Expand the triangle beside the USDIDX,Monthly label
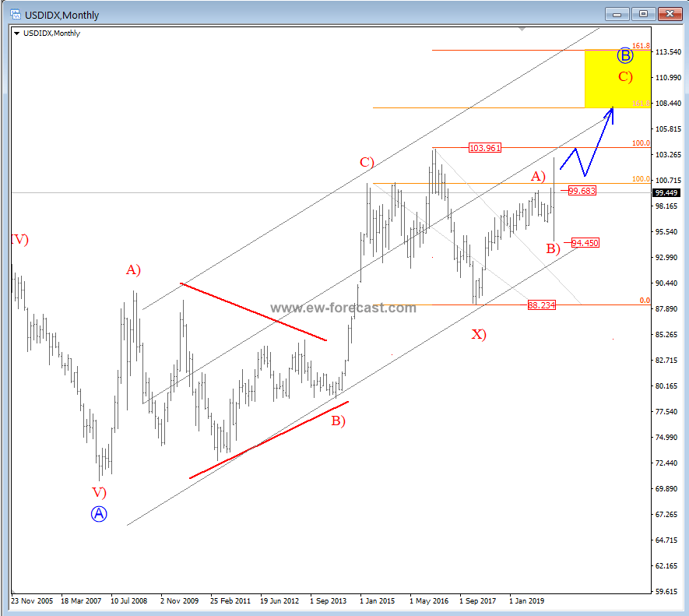 (16, 33)
